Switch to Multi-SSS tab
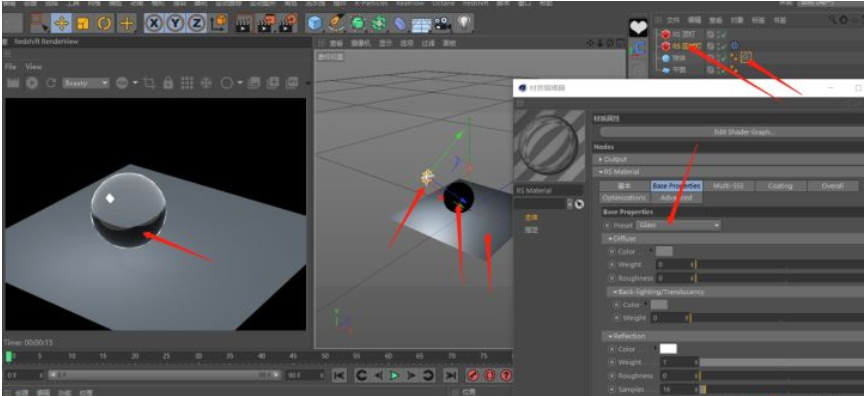Viewport: 866px width, 396px height. tap(728, 186)
